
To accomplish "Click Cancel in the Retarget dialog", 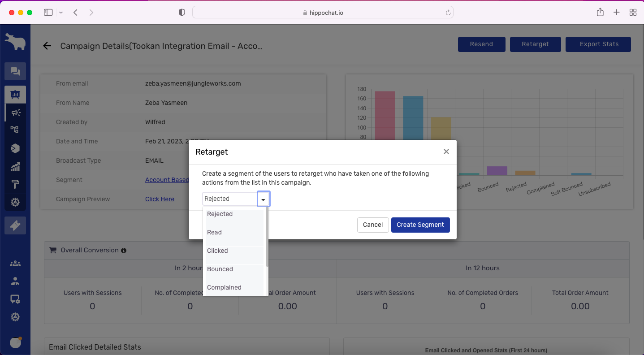I will coord(372,225).
